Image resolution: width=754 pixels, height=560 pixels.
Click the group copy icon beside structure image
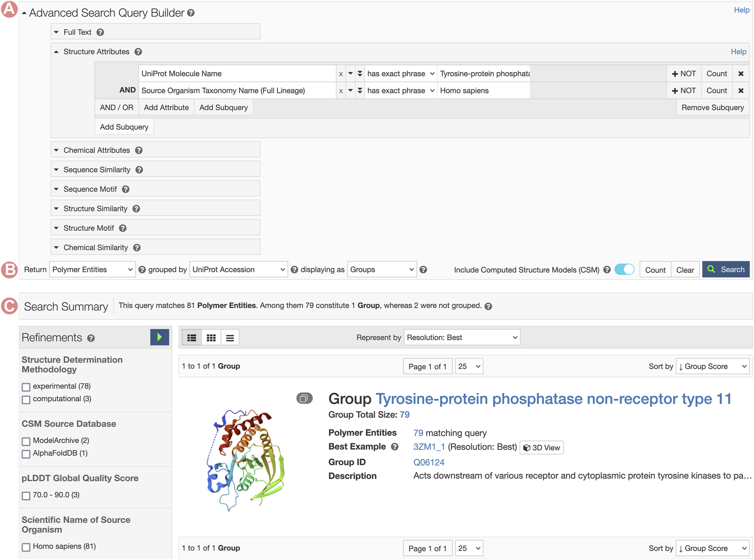click(304, 398)
